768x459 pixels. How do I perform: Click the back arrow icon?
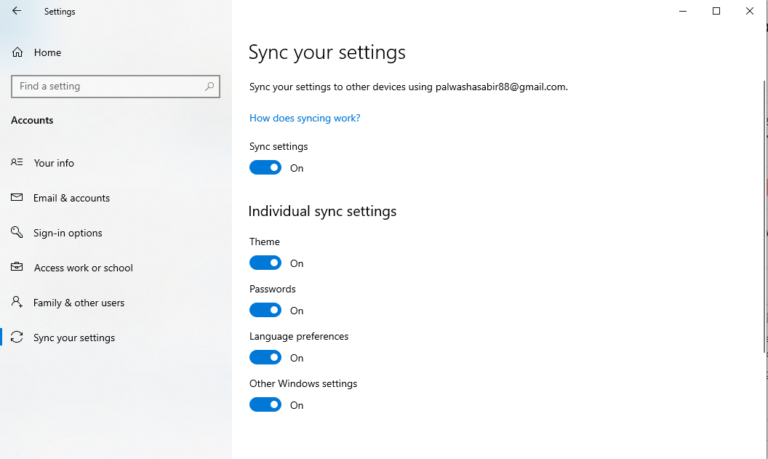(x=16, y=11)
